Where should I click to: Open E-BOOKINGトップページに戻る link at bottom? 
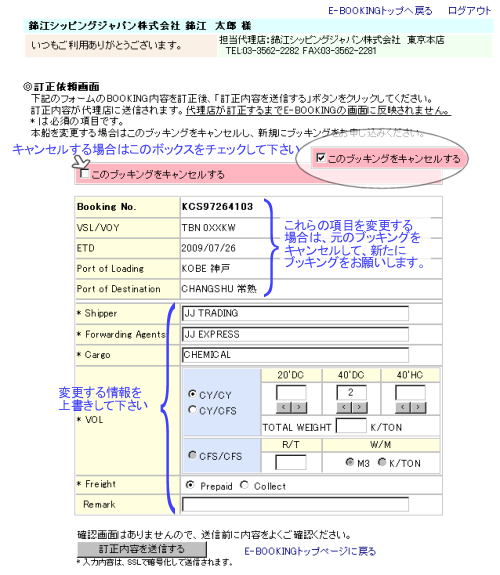pos(310,551)
